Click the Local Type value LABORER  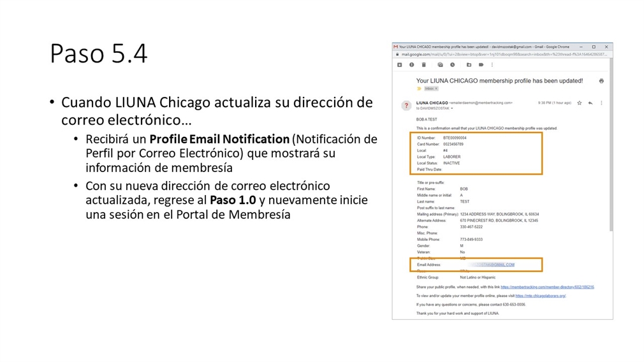(x=452, y=157)
